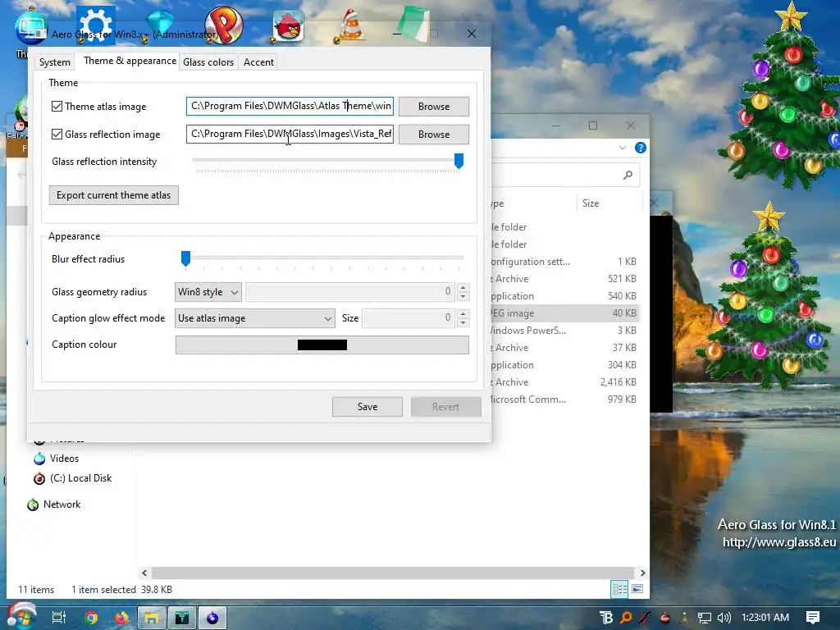
Task: Decrease the Glass geometry radius value
Action: (463, 297)
